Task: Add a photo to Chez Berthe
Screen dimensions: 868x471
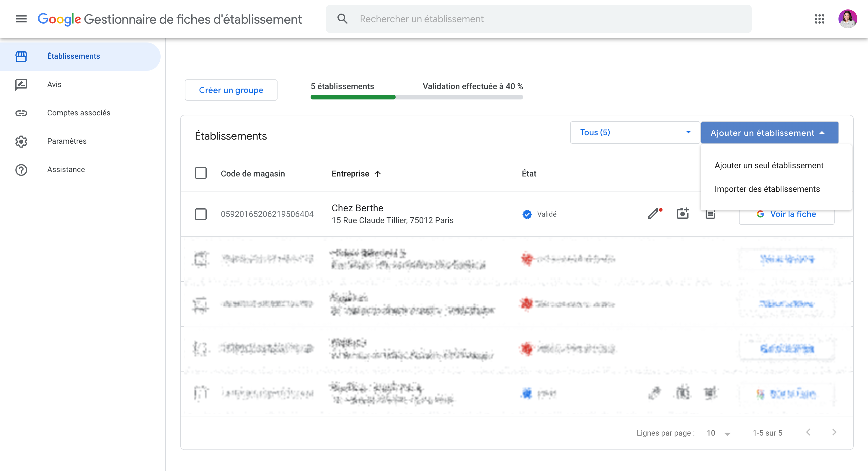Action: (683, 214)
